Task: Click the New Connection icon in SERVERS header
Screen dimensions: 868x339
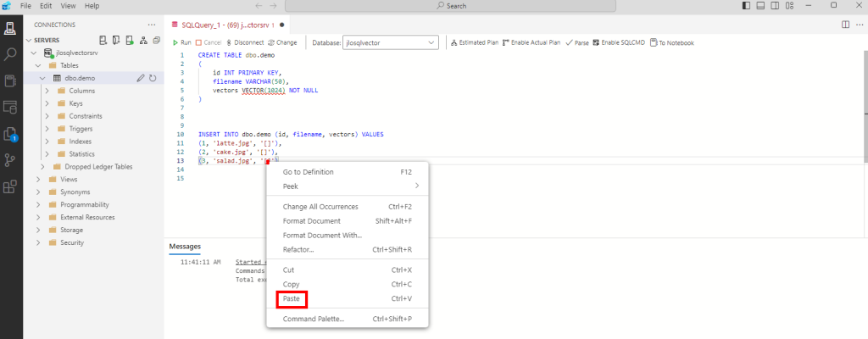Action: tap(103, 41)
